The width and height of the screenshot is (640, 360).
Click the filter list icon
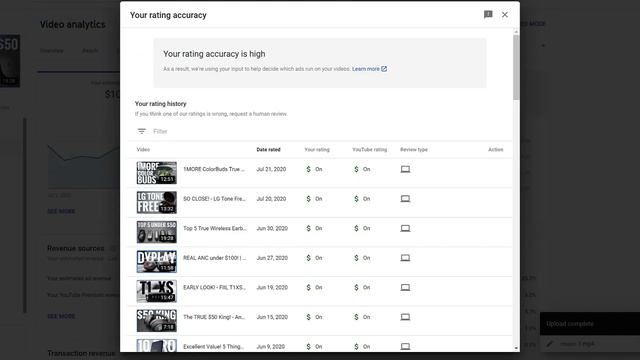tap(142, 131)
